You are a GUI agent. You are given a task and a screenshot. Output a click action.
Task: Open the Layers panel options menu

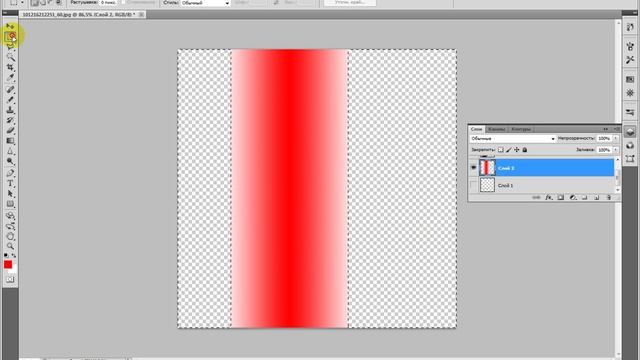(616, 129)
